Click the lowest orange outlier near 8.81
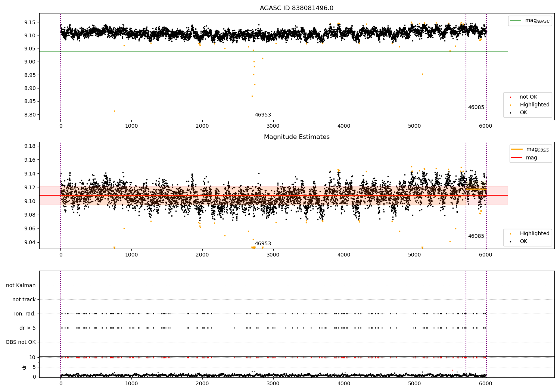The width and height of the screenshot is (560, 392). pyautogui.click(x=114, y=111)
